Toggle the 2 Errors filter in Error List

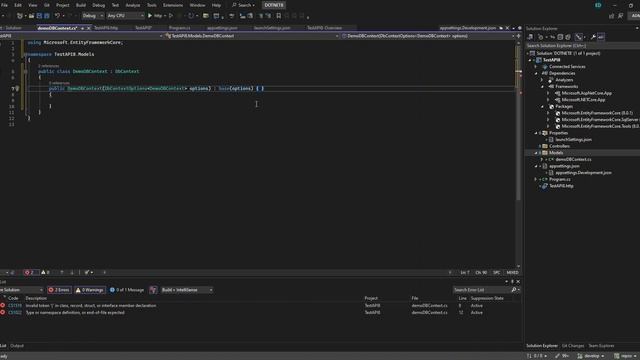tap(59, 290)
